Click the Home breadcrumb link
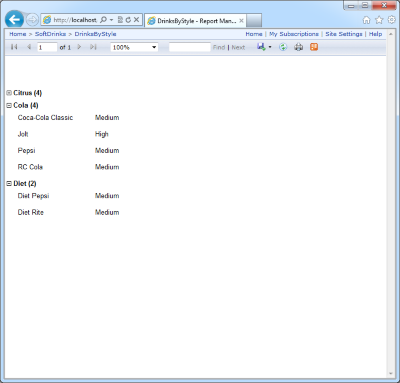Screen dimensions: 400x383 (x=17, y=34)
